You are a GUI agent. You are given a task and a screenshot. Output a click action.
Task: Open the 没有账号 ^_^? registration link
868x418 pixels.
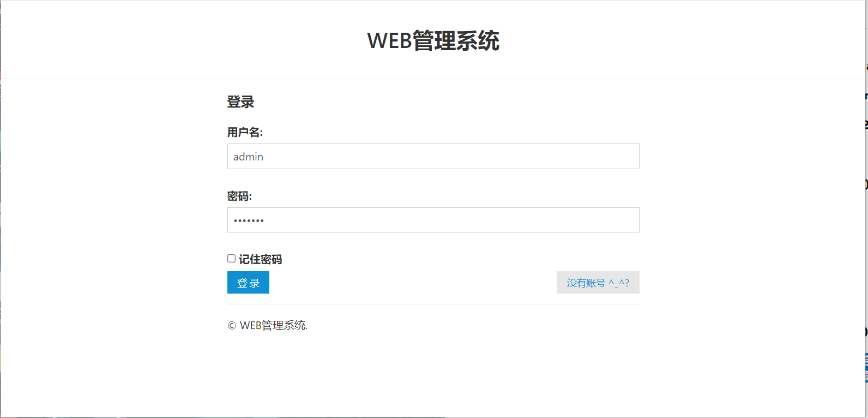click(598, 282)
